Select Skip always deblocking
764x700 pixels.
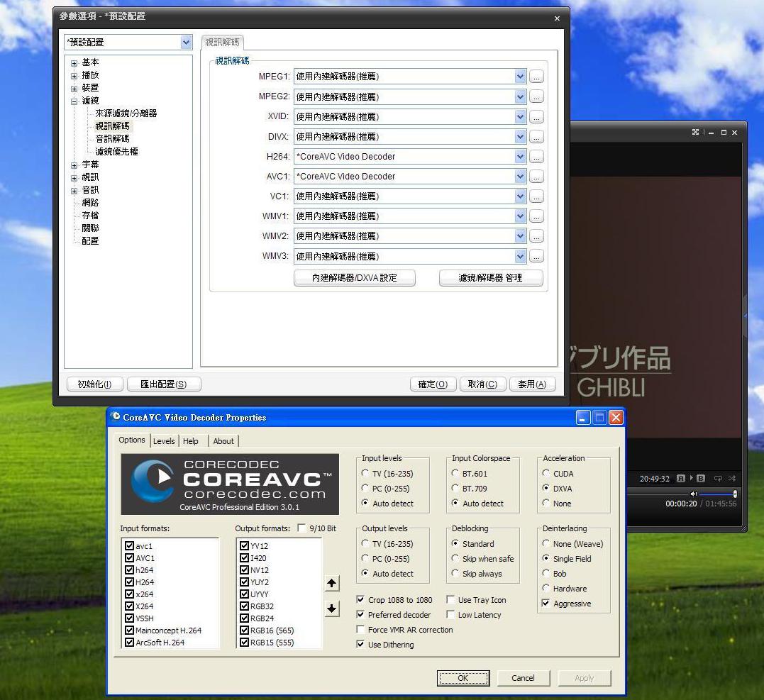click(x=455, y=573)
